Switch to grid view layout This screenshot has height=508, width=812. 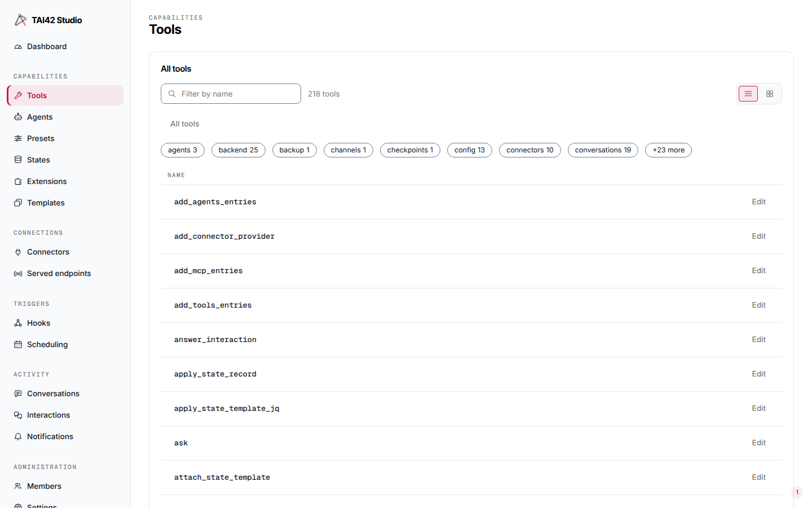770,94
